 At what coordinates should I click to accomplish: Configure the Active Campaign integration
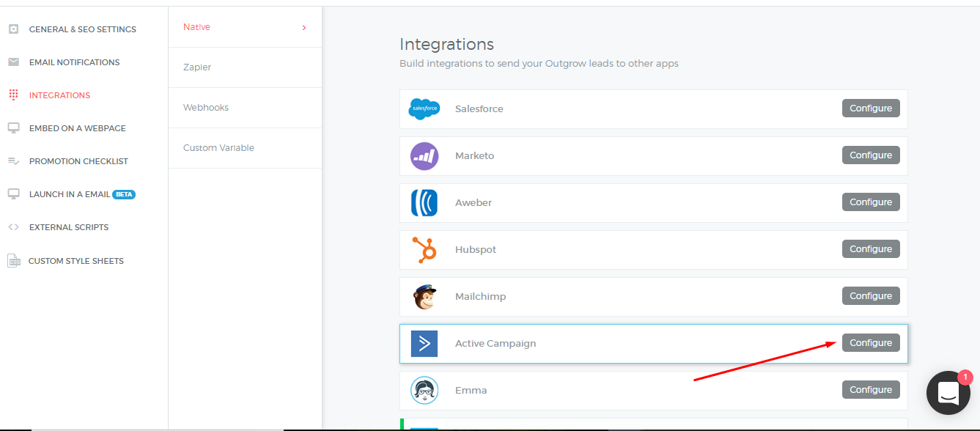[x=871, y=343]
